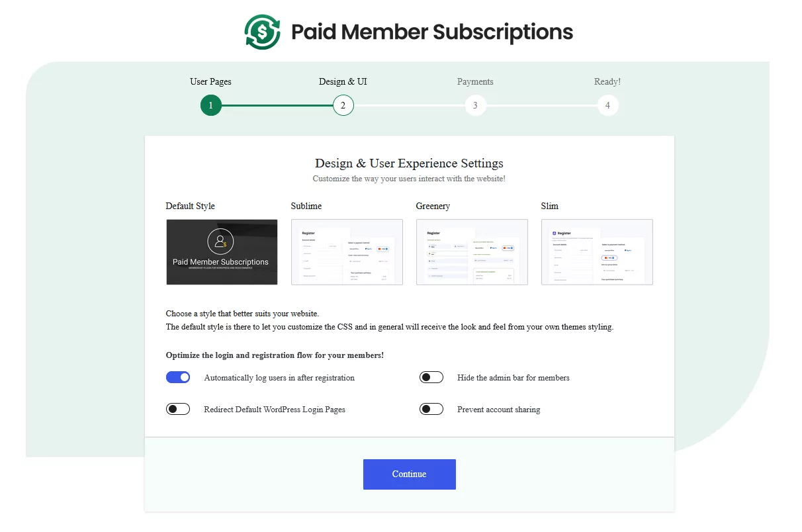
Task: Open step 4 circle Ready!
Action: coord(607,105)
